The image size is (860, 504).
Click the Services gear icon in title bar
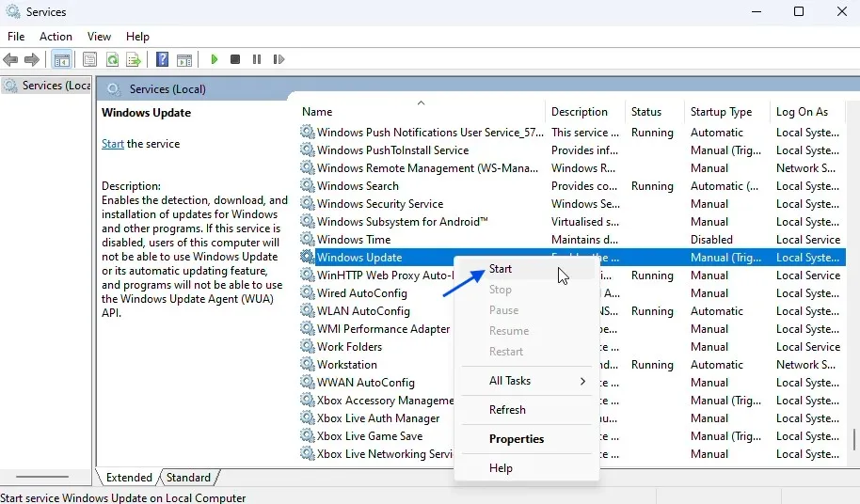[x=13, y=11]
